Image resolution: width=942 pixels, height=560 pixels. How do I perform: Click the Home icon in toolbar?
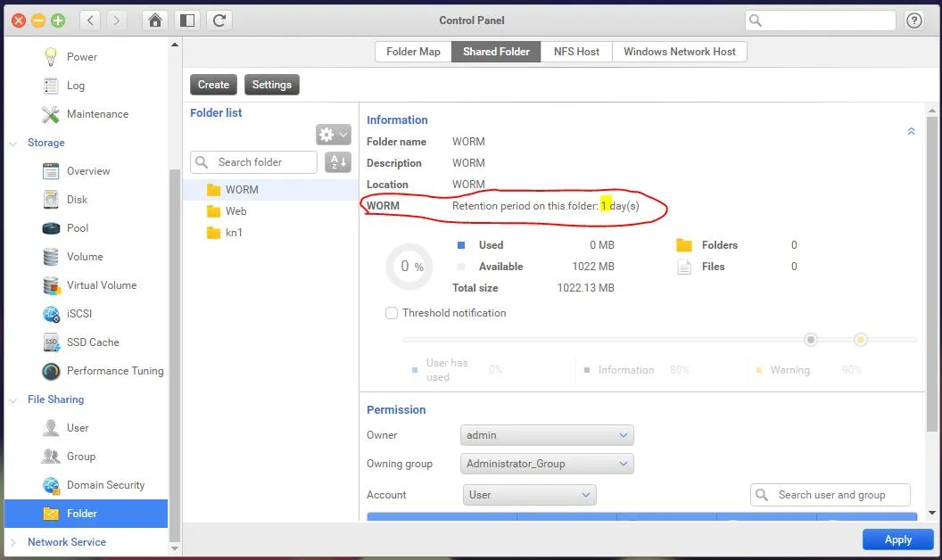tap(155, 21)
